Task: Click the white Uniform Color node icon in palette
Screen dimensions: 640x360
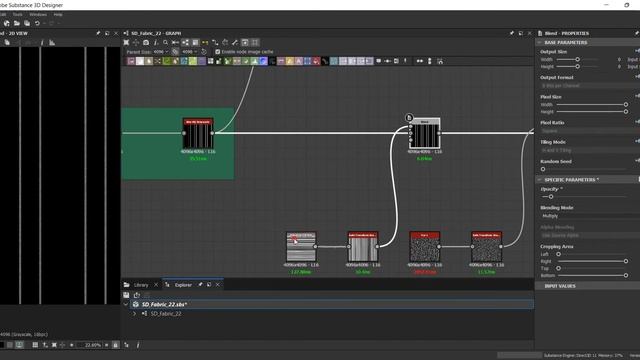Action: pyautogui.click(x=140, y=61)
